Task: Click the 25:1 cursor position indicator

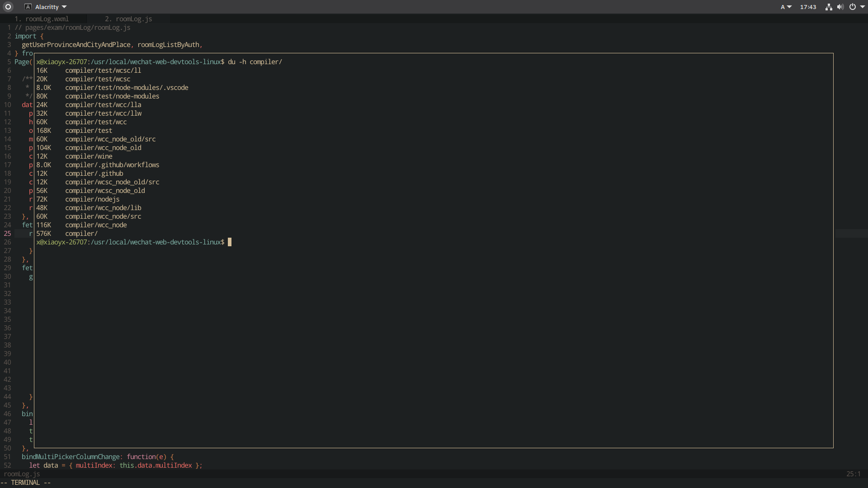Action: pos(853,474)
